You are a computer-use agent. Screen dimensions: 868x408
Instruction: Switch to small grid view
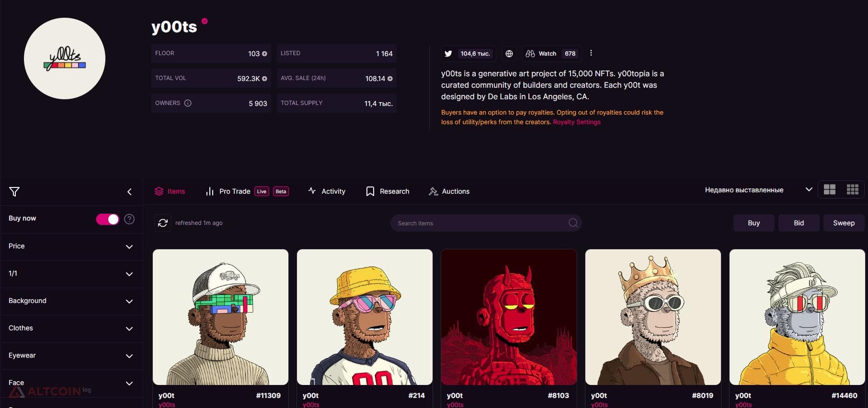point(853,190)
